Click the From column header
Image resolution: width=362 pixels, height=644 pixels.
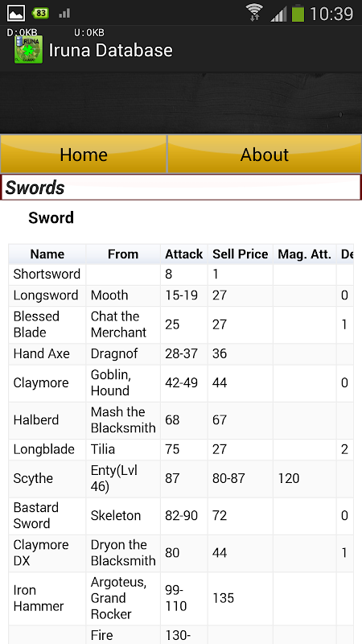pyautogui.click(x=123, y=254)
